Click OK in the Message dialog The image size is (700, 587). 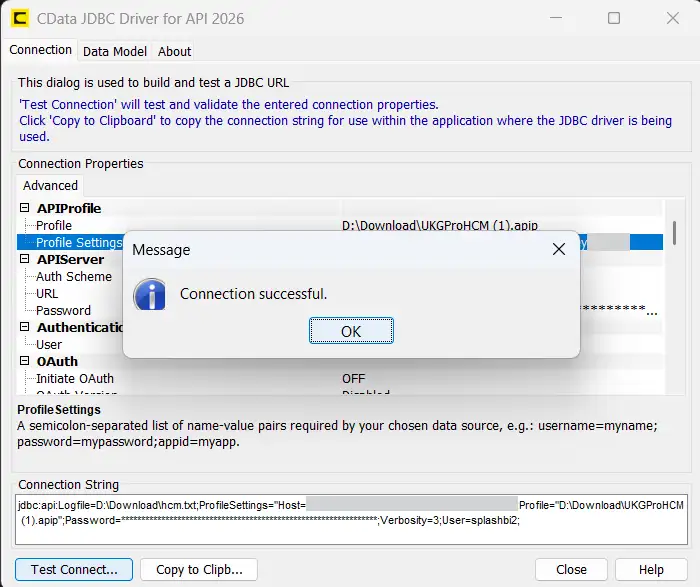[x=351, y=331]
